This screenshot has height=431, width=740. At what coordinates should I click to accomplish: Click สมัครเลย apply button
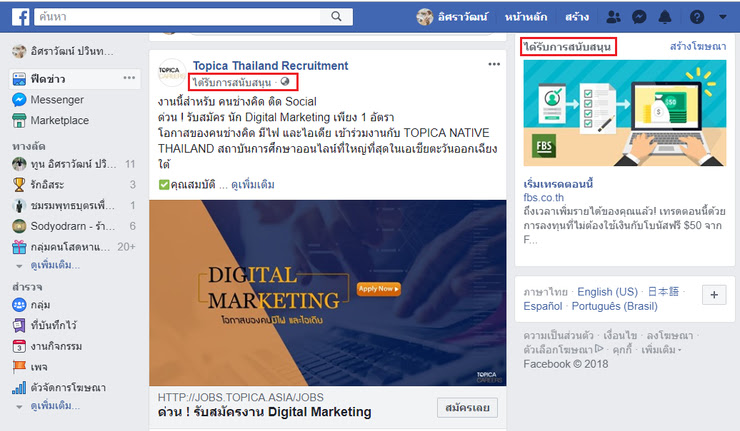pos(467,407)
